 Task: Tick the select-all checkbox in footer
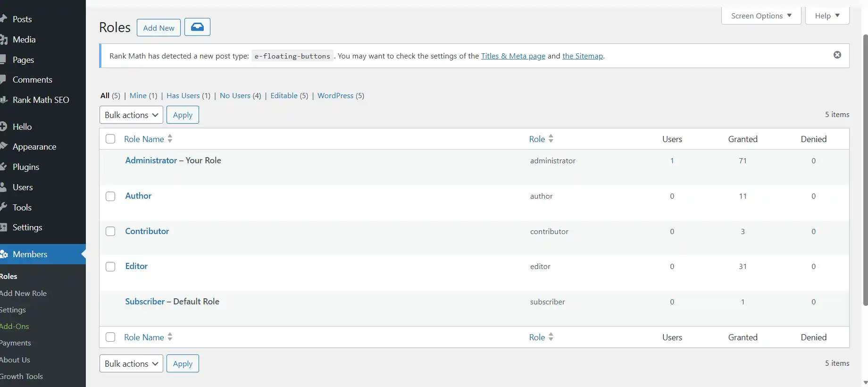(x=110, y=337)
